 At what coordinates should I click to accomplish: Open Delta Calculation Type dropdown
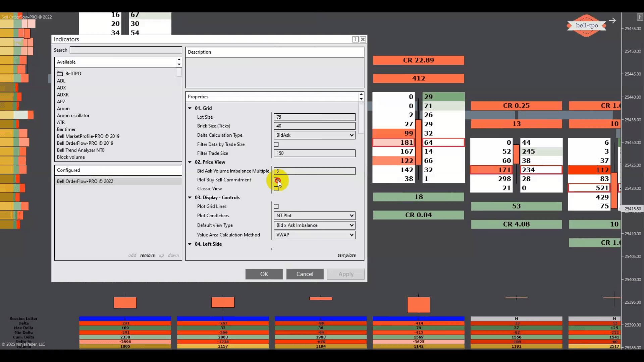coord(314,135)
